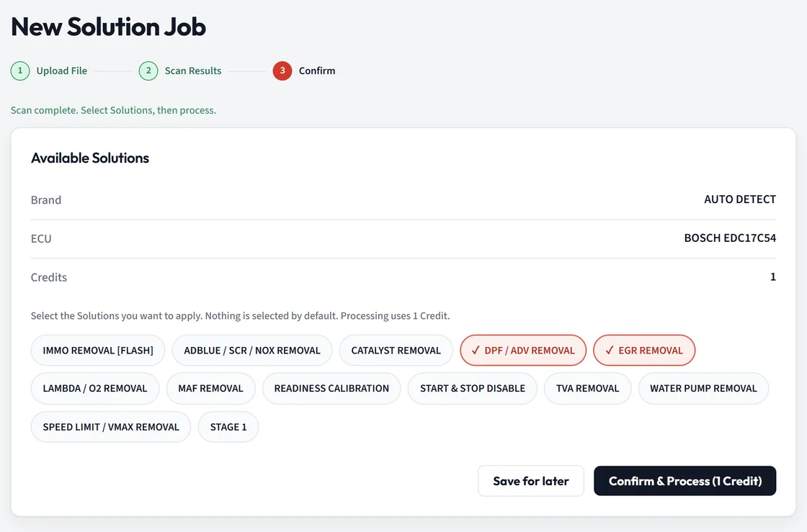Select AdBlue / SCR / NOx Removal
Image resolution: width=807 pixels, height=532 pixels.
coord(252,351)
